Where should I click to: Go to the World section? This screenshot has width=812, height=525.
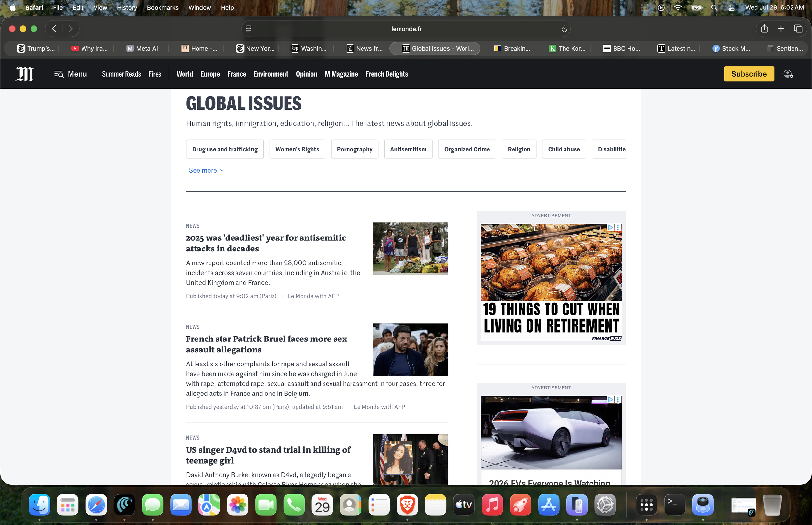pyautogui.click(x=185, y=74)
